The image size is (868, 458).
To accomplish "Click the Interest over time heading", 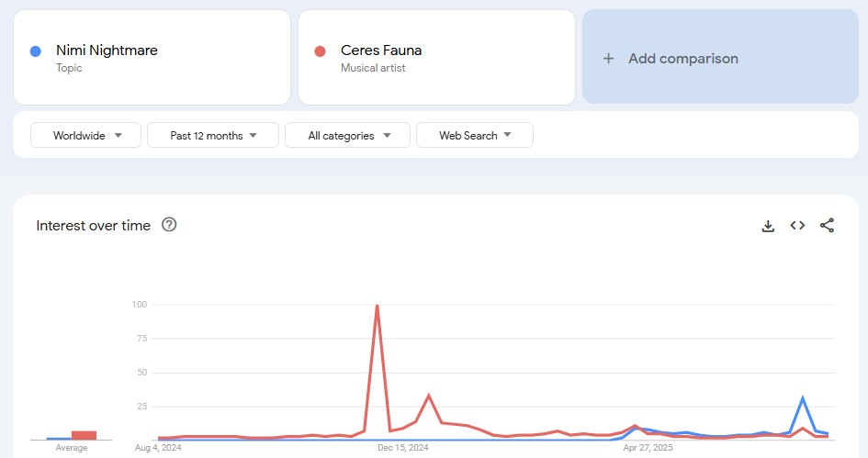I will click(x=93, y=226).
